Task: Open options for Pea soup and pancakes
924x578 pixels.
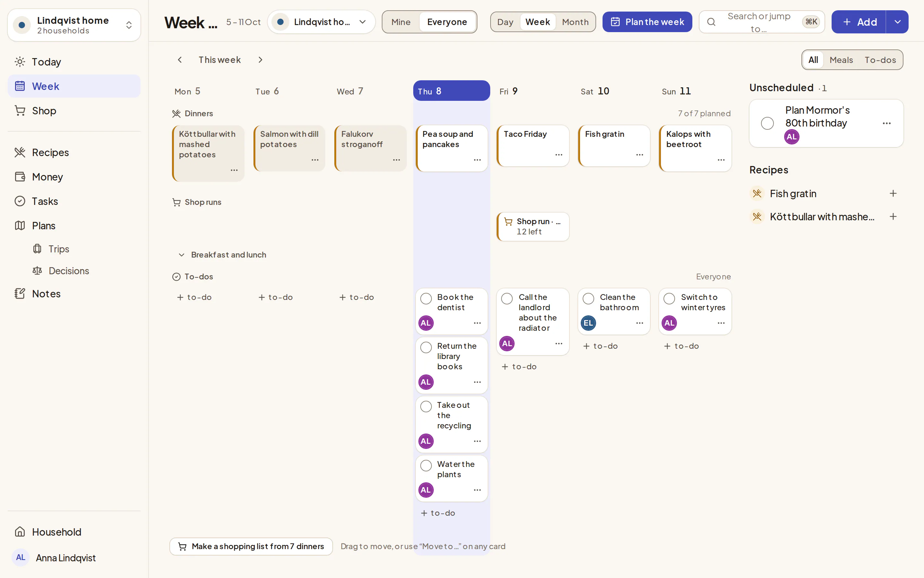Action: [477, 160]
